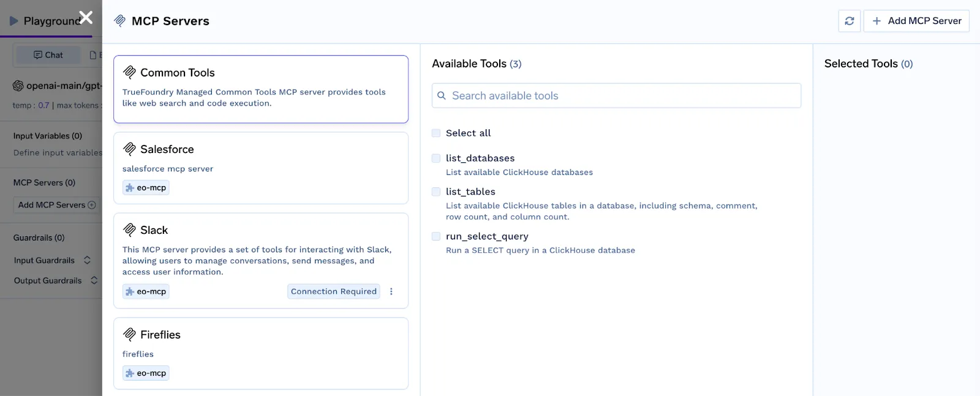980x396 pixels.
Task: Click Playground play triangle icon
Action: pos(14,21)
